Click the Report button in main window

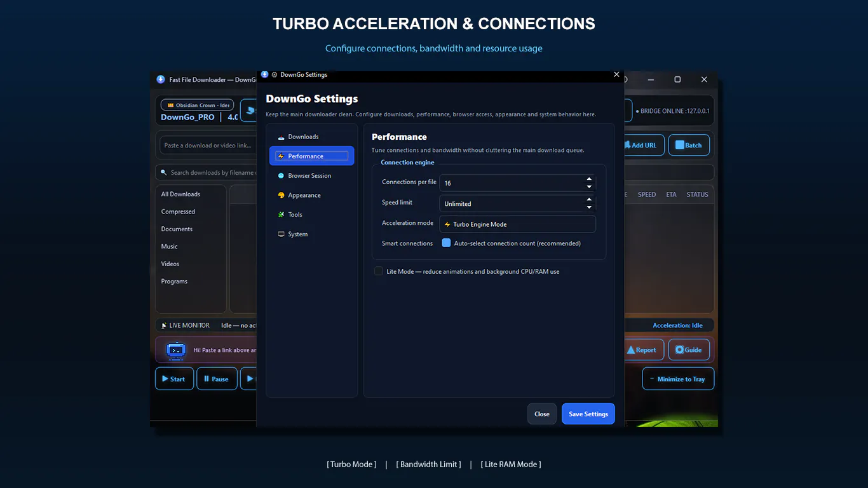[x=644, y=349]
